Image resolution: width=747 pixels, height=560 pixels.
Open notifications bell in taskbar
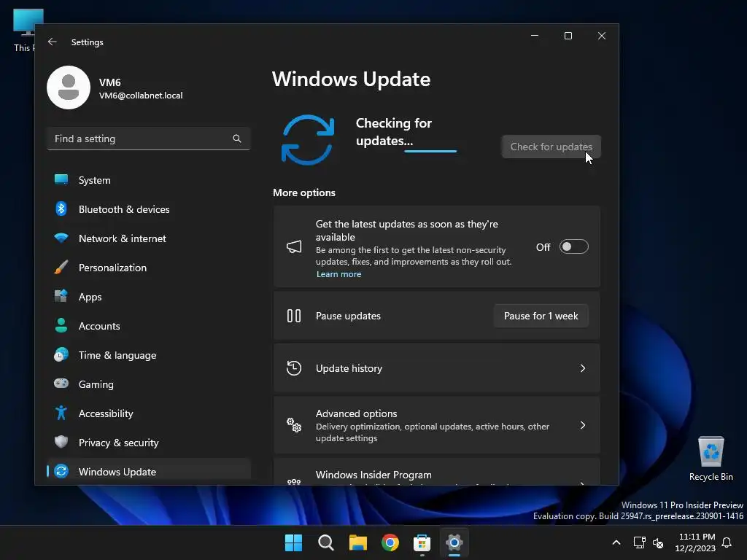(727, 542)
